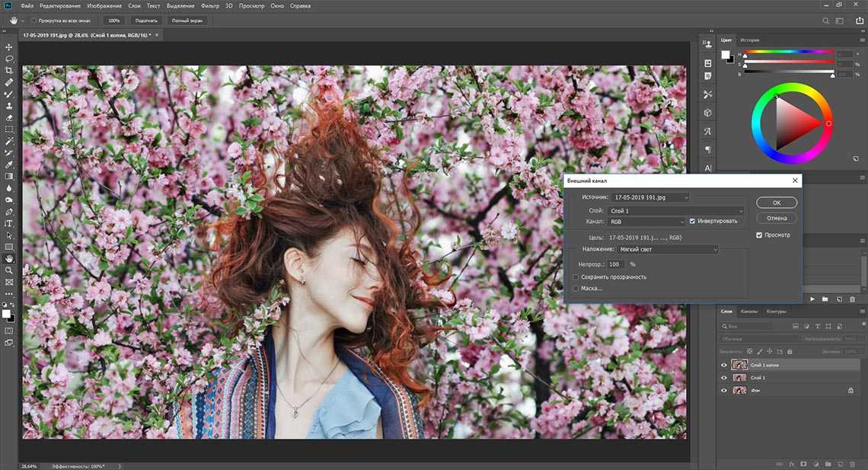
Task: Hide the Фон layer via eye icon
Action: pyautogui.click(x=724, y=390)
